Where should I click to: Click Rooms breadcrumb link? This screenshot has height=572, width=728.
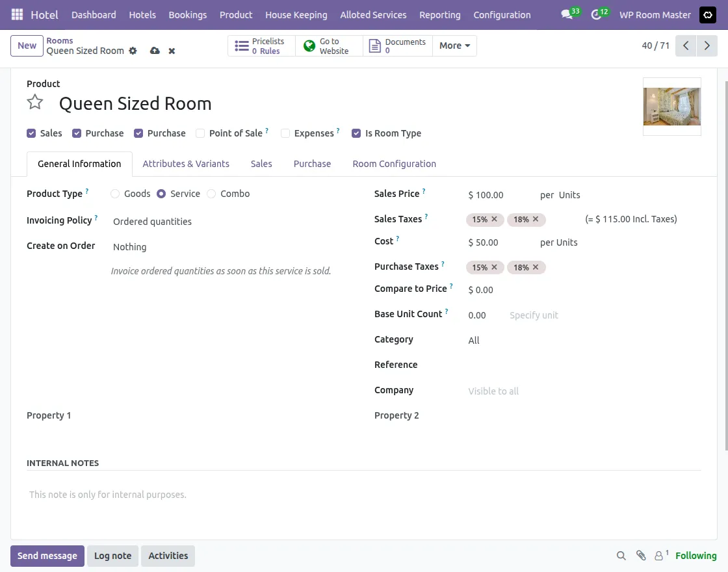point(59,40)
